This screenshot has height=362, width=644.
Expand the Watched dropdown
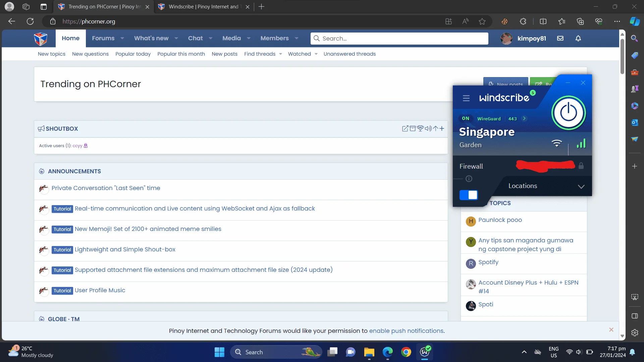click(x=316, y=54)
